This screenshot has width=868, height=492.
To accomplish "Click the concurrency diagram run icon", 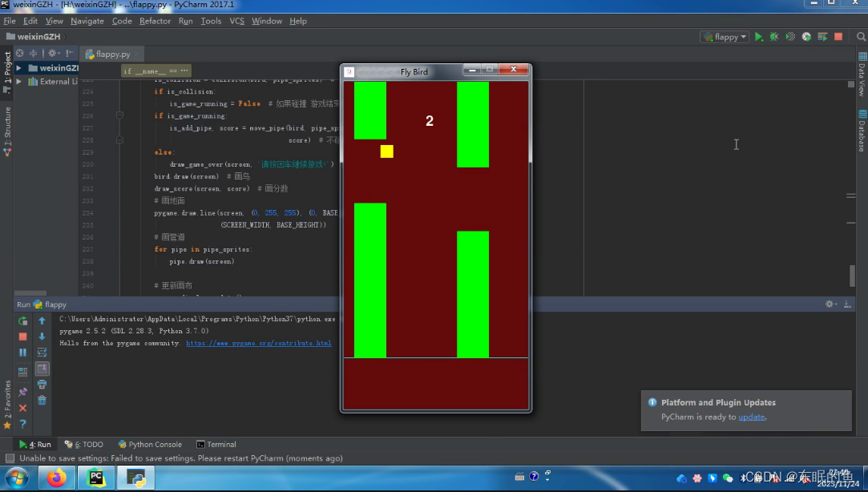I will [x=822, y=37].
